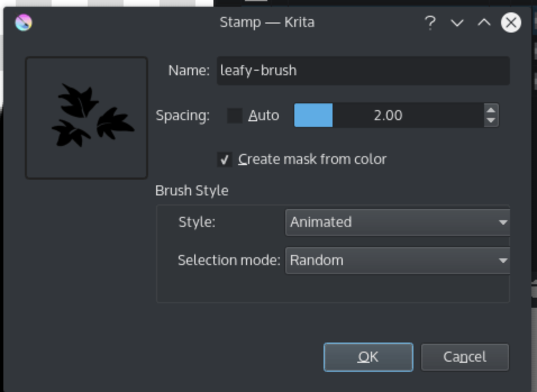Click the question mark help icon
The height and width of the screenshot is (392, 537).
point(430,23)
